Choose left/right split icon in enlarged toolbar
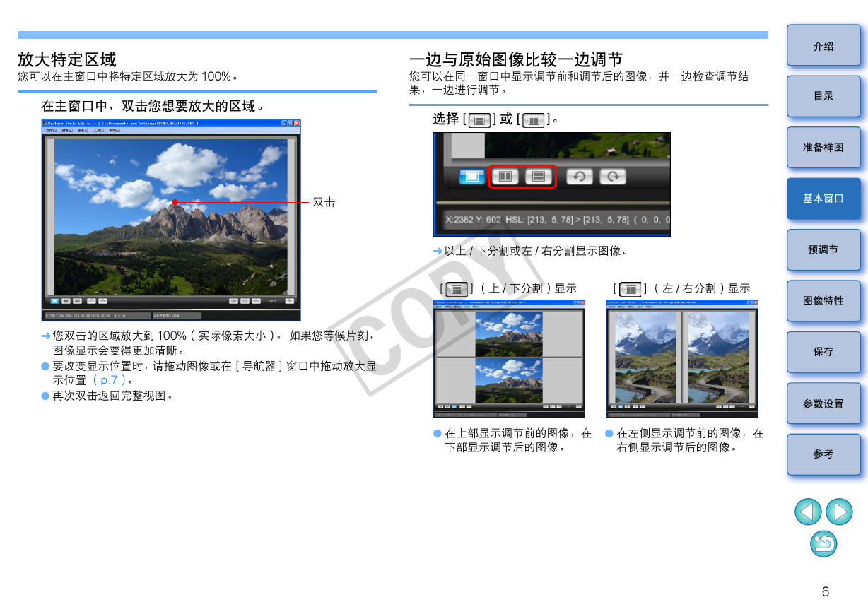Screen dimensions: 868x614 point(505,176)
